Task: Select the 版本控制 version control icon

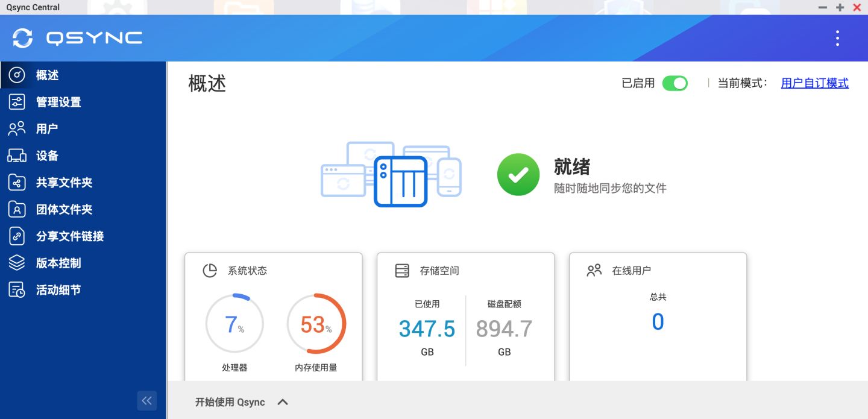Action: 18,263
